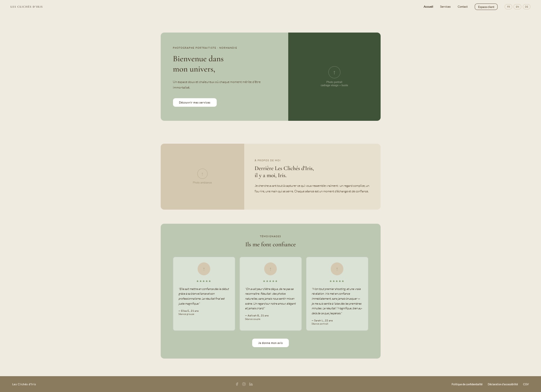The image size is (541, 392).
Task: Click the star rating on Sarah L.'s review
Action: [337, 281]
